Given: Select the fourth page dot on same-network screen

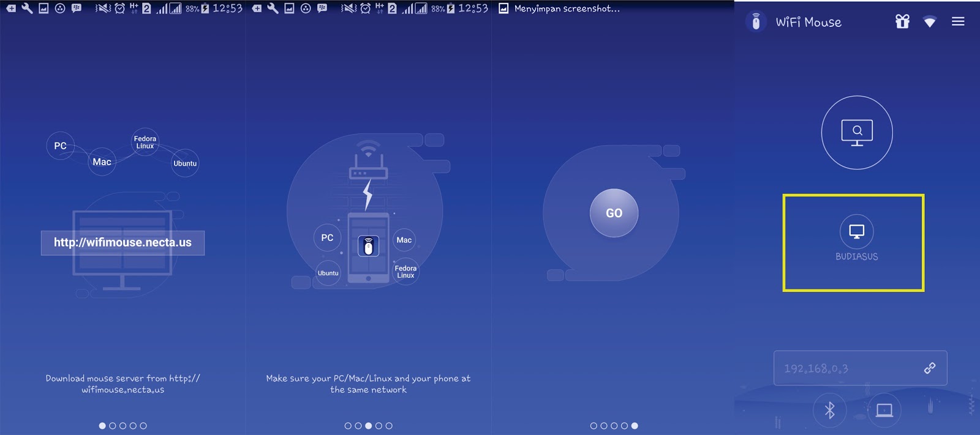Looking at the screenshot, I should (379, 426).
